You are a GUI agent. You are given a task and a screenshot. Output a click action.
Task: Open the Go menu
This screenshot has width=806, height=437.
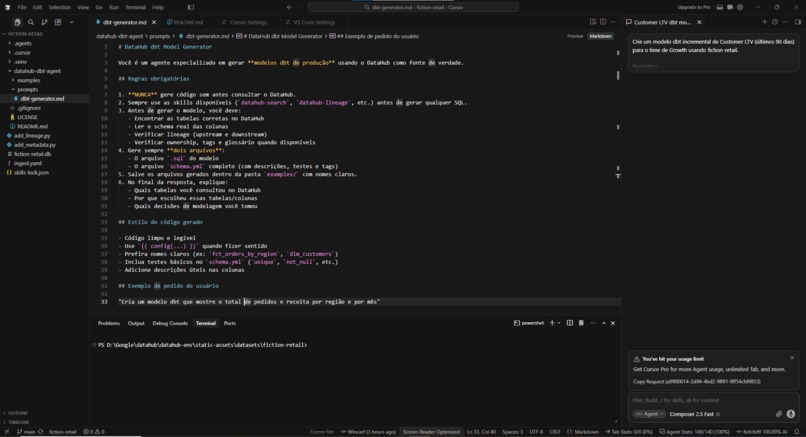tap(99, 7)
